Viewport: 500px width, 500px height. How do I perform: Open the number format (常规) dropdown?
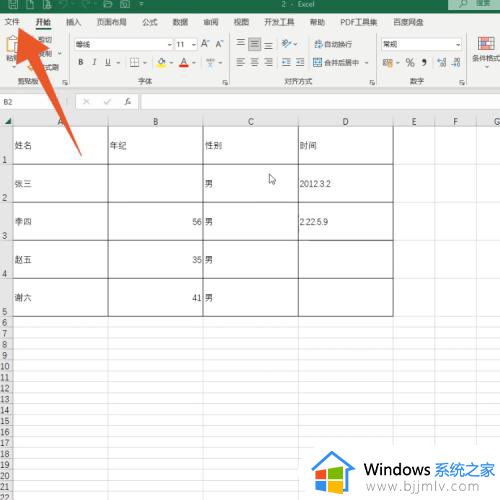click(x=458, y=44)
